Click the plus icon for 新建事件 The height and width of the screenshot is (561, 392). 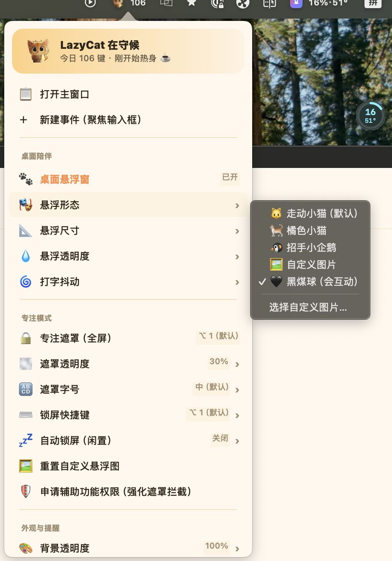point(24,120)
